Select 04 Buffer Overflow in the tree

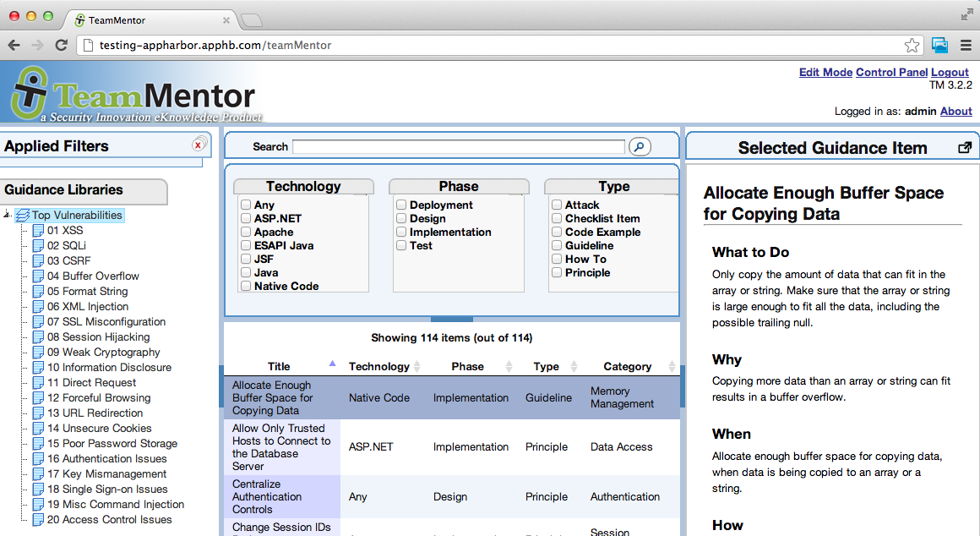pyautogui.click(x=93, y=276)
